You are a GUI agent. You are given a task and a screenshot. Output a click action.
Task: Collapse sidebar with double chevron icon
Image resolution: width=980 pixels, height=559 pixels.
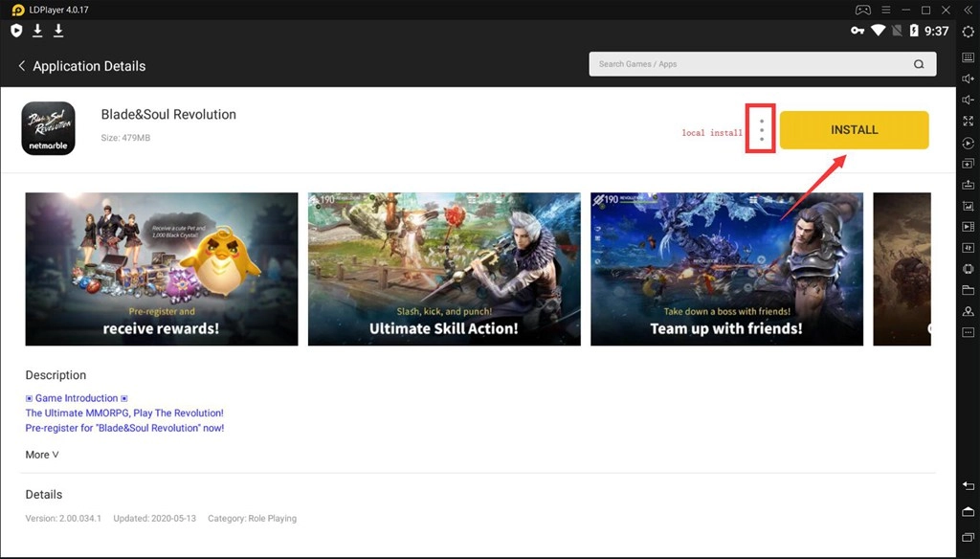click(x=968, y=10)
